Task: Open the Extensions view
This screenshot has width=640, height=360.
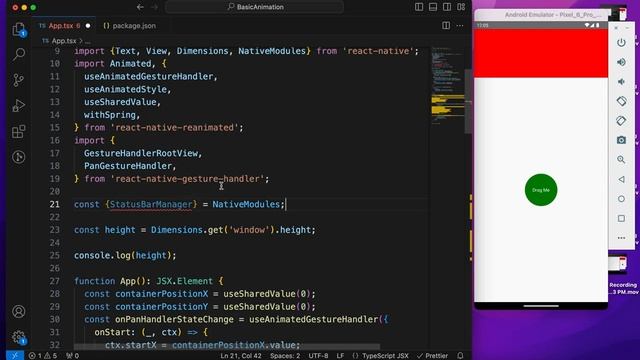Action: (x=19, y=131)
